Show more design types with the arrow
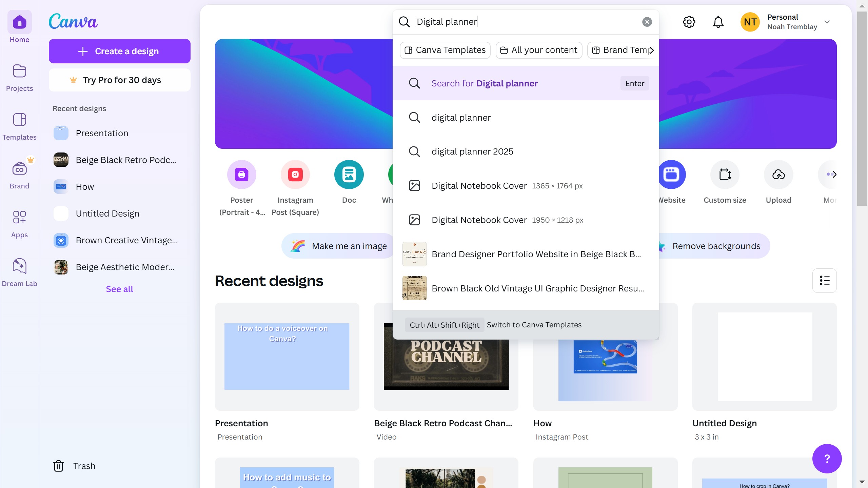 [x=834, y=175]
